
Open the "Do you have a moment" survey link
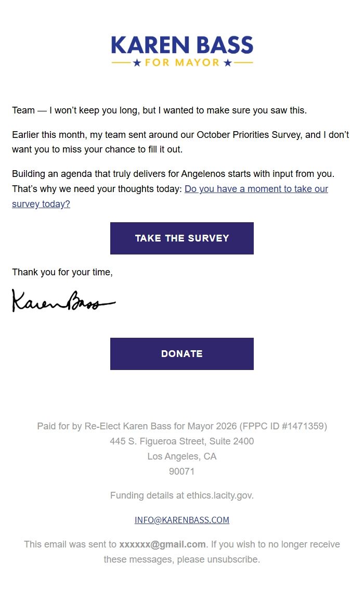(x=256, y=189)
